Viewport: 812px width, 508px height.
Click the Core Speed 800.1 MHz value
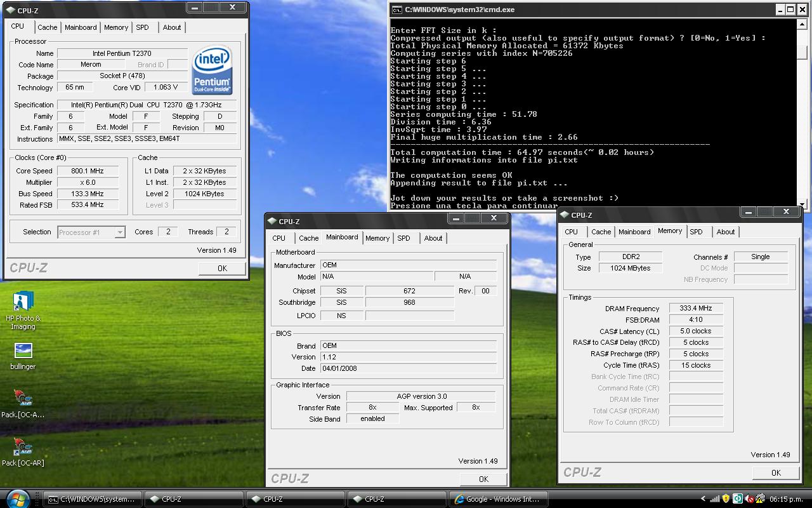[x=88, y=171]
